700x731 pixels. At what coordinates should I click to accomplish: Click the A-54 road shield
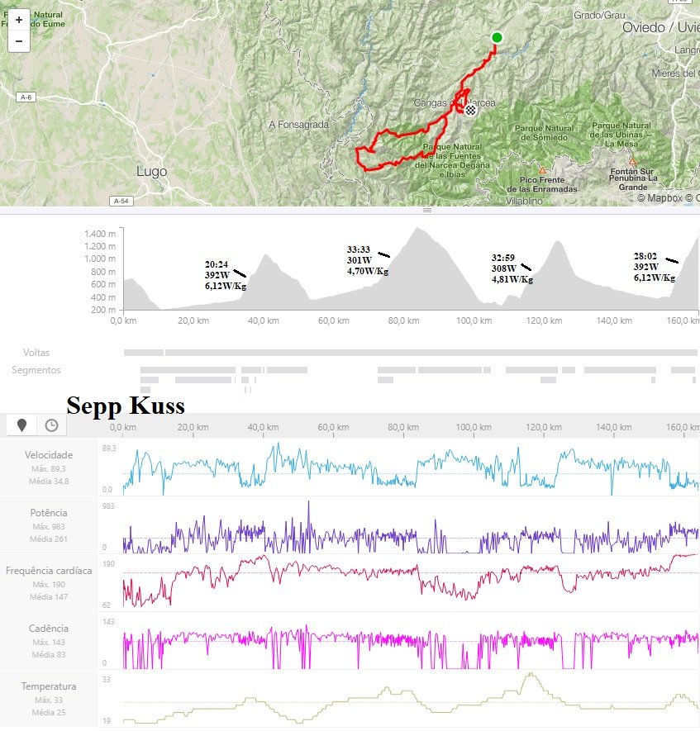point(121,201)
